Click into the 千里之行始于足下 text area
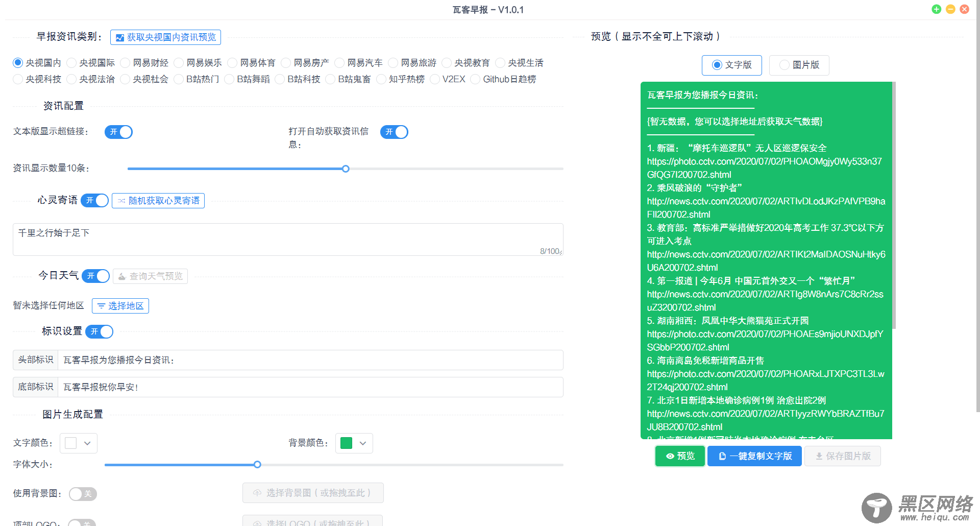Image resolution: width=980 pixels, height=526 pixels. pyautogui.click(x=288, y=240)
